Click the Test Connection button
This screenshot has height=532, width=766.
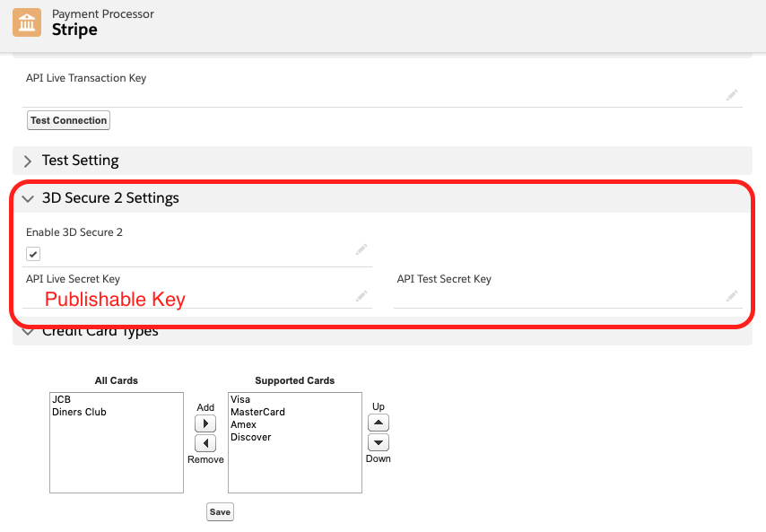click(68, 120)
